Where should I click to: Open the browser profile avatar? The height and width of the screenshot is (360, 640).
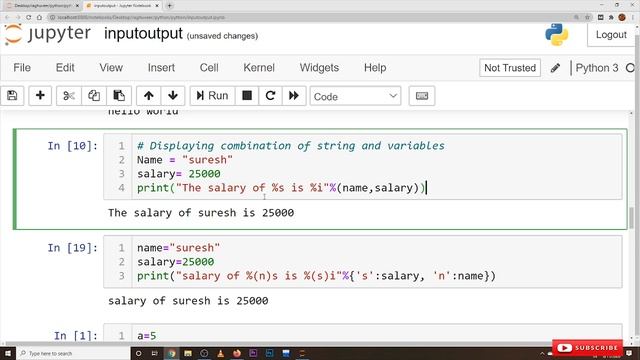point(622,18)
